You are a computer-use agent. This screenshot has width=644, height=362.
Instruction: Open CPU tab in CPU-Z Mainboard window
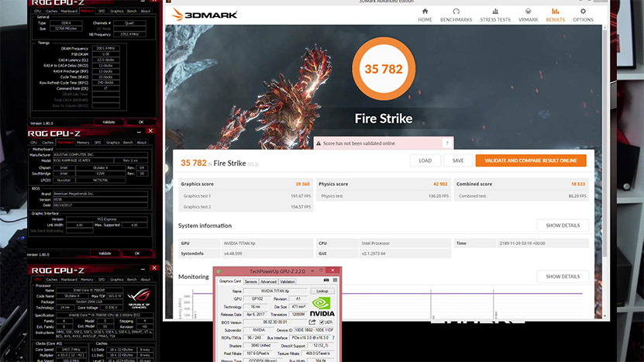(x=34, y=143)
